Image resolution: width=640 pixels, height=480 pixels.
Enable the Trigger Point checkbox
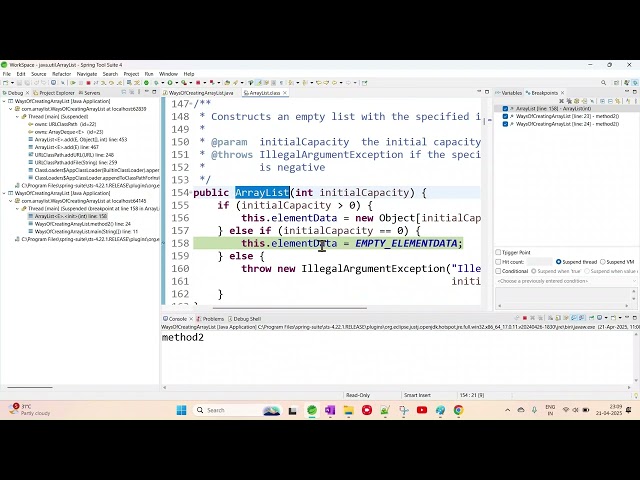498,252
